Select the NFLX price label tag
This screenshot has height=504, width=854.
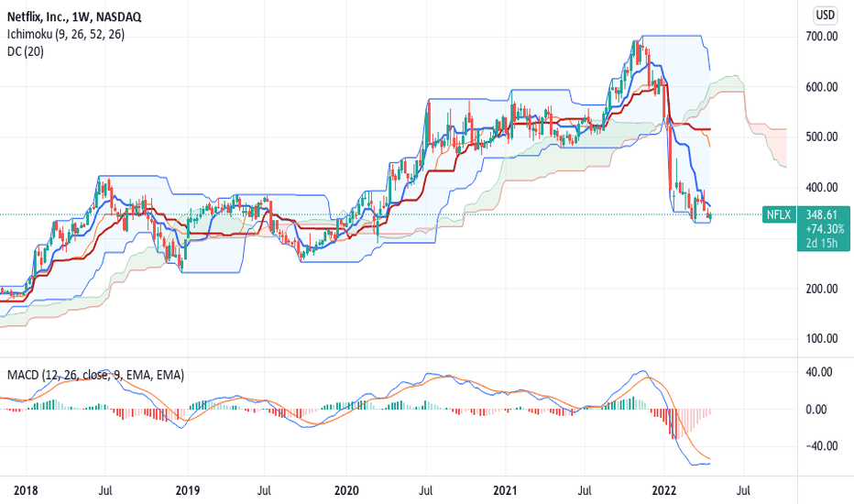(x=779, y=214)
